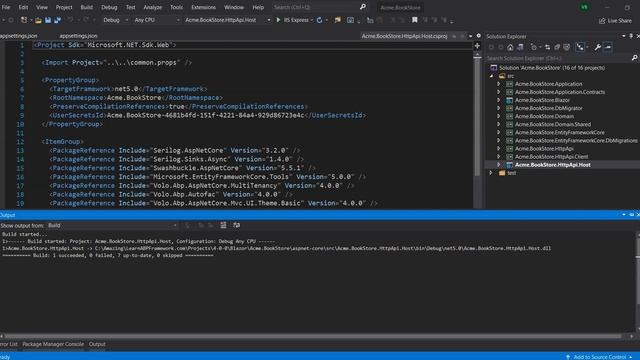Select Acme.BookStore.DbMigrator in Solution Explorer
Viewport: 640px width, 360px height.
pyautogui.click(x=548, y=108)
